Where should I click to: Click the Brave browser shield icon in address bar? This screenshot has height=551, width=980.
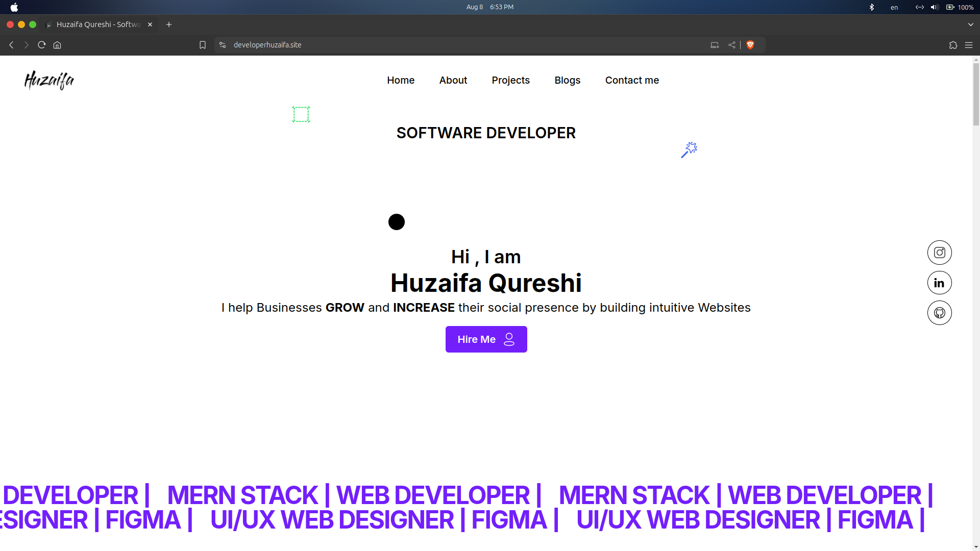point(750,44)
